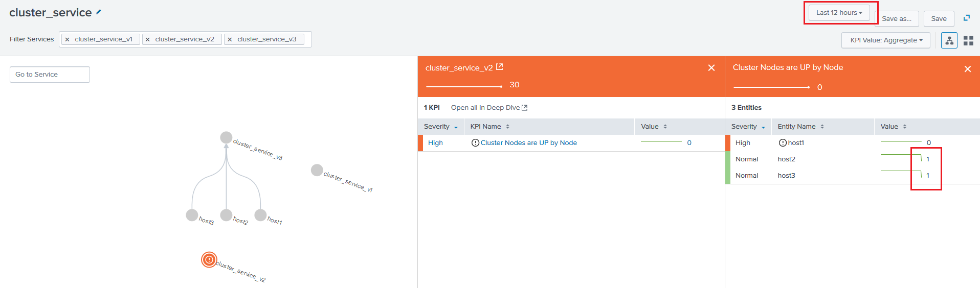Open all in Deep Dive link
The height and width of the screenshot is (288, 980).
coord(489,108)
